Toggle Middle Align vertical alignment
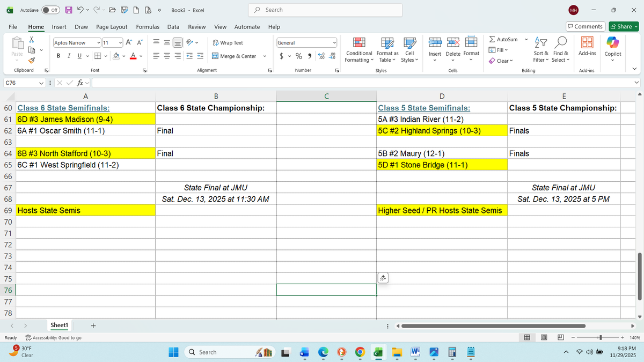The image size is (644, 362). click(x=167, y=42)
